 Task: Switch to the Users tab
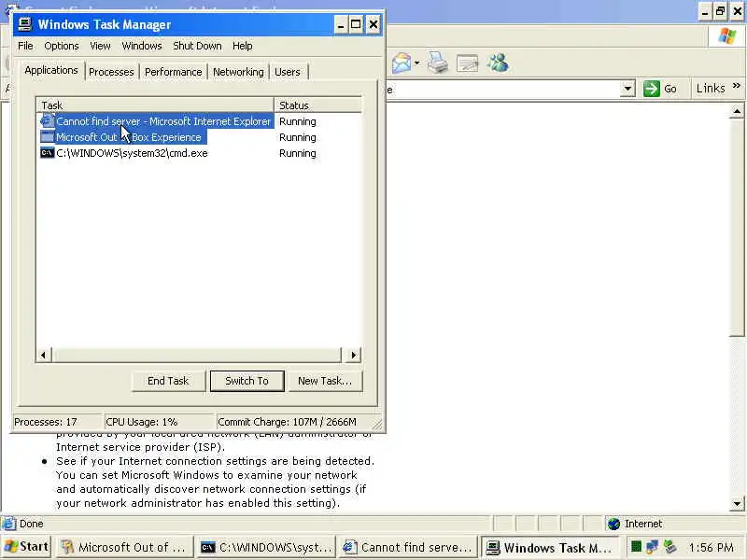288,72
